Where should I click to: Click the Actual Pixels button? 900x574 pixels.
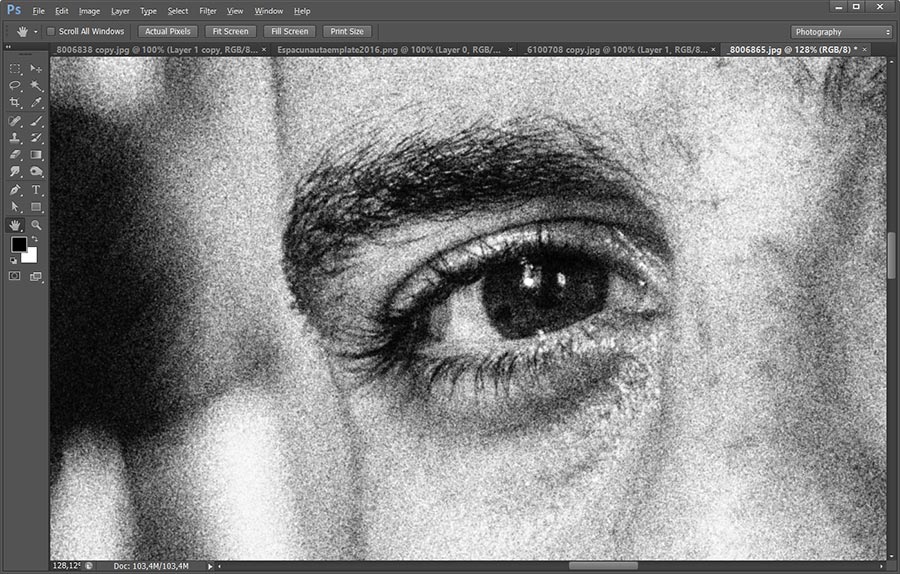click(168, 32)
